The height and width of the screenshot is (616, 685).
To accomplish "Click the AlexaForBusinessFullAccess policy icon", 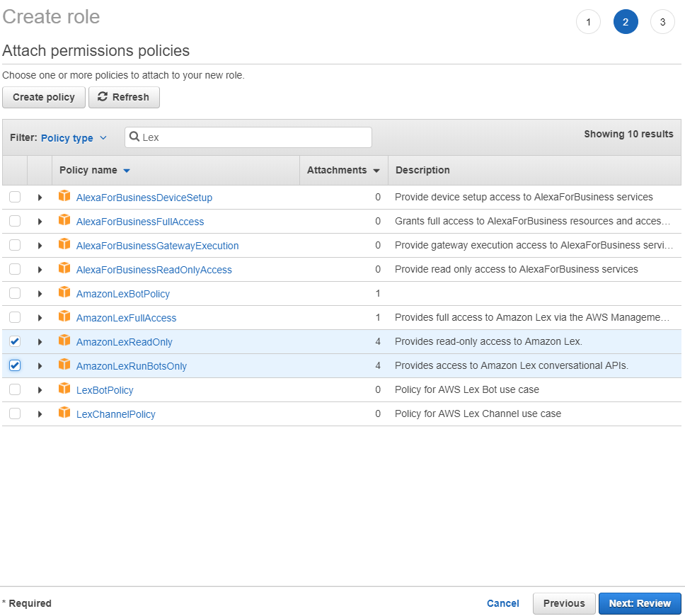I will (x=64, y=221).
